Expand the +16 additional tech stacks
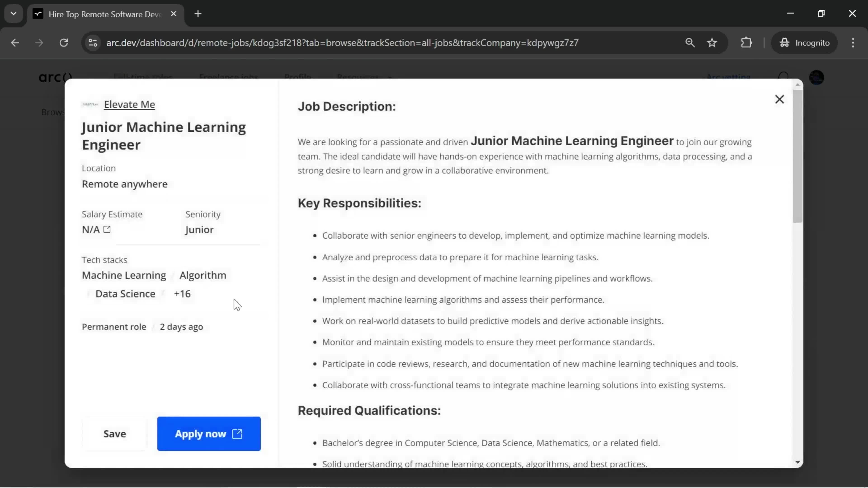 (182, 294)
